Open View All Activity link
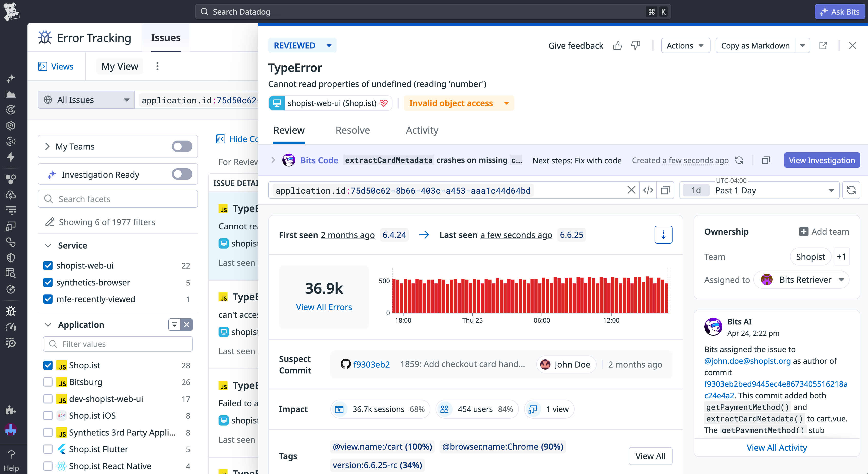This screenshot has height=474, width=868. [777, 447]
